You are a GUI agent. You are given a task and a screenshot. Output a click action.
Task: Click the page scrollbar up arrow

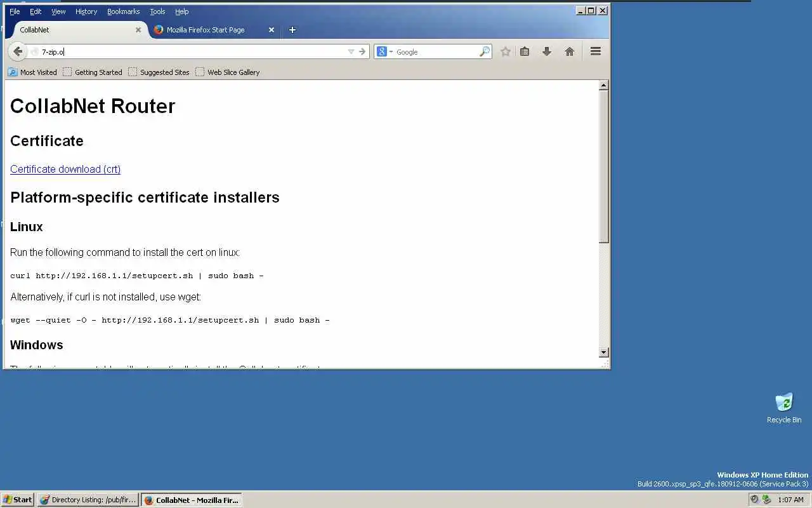[604, 85]
